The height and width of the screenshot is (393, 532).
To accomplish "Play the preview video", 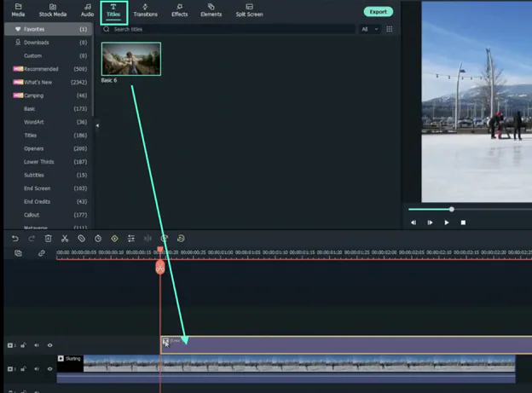I will point(447,223).
